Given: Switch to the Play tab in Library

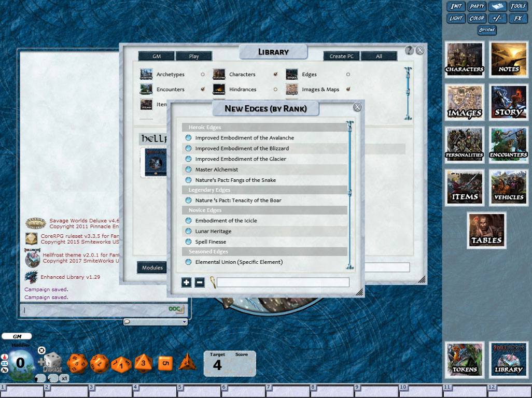Looking at the screenshot, I should (x=194, y=56).
